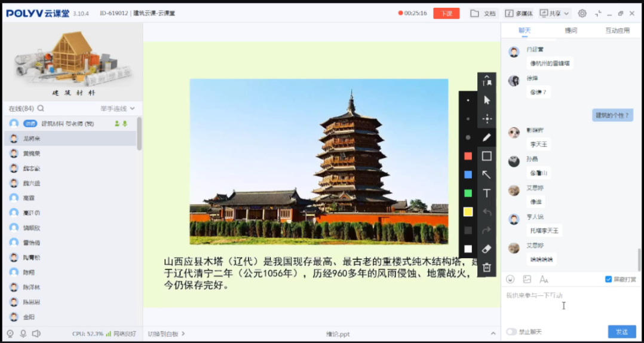Viewport: 644px width, 343px height.
Task: Open the 举手连线 dropdown
Action: tap(117, 109)
